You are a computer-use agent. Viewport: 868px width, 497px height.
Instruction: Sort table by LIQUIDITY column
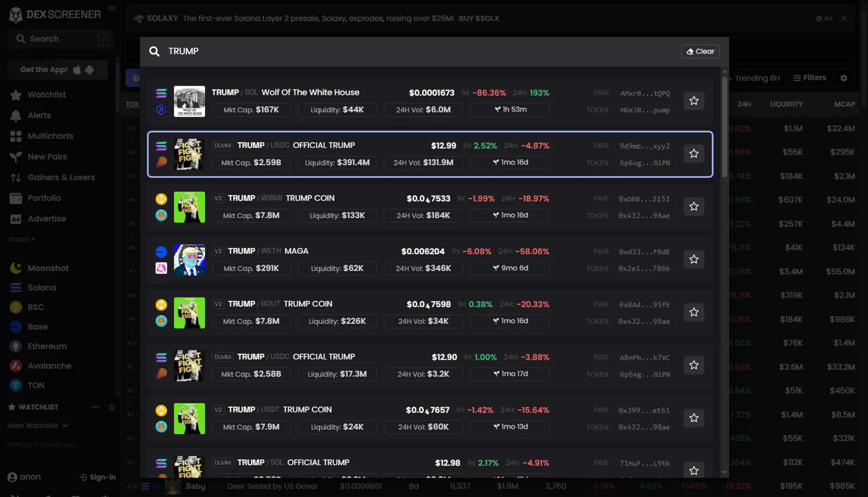(786, 104)
